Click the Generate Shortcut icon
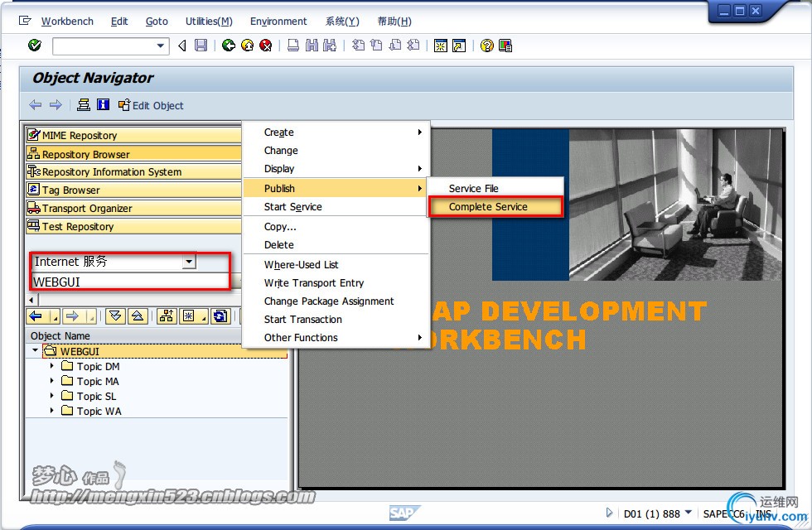This screenshot has width=812, height=530. (x=459, y=46)
